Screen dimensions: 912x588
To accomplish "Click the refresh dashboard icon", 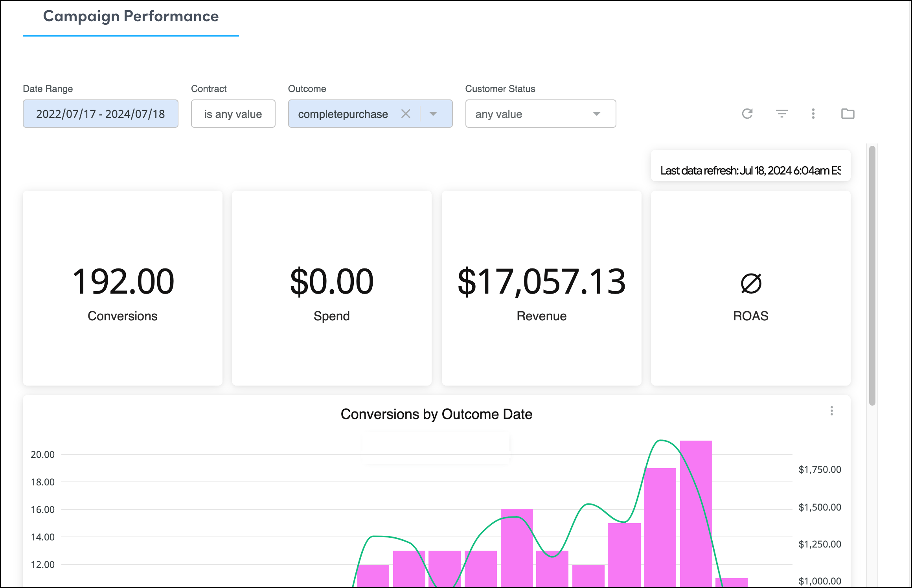I will [x=747, y=114].
